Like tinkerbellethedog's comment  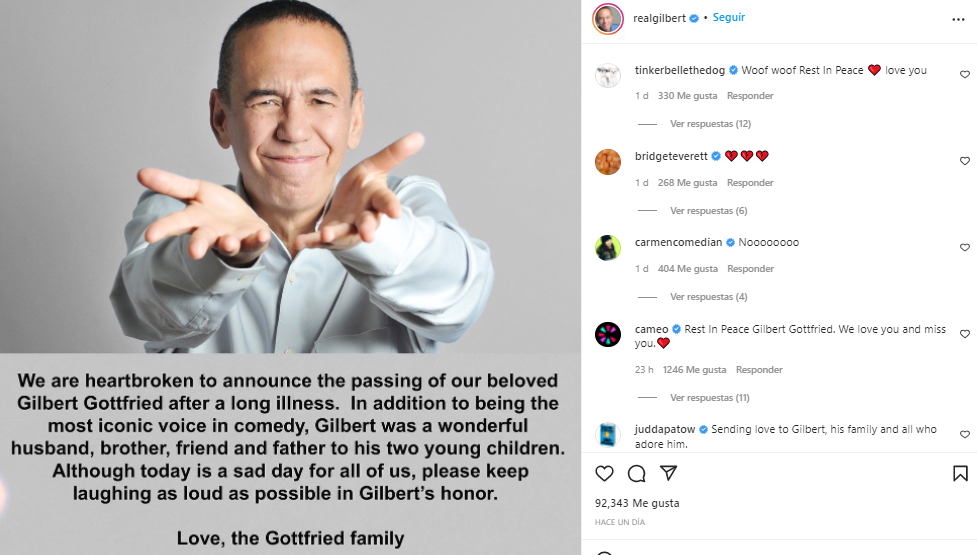tap(965, 75)
